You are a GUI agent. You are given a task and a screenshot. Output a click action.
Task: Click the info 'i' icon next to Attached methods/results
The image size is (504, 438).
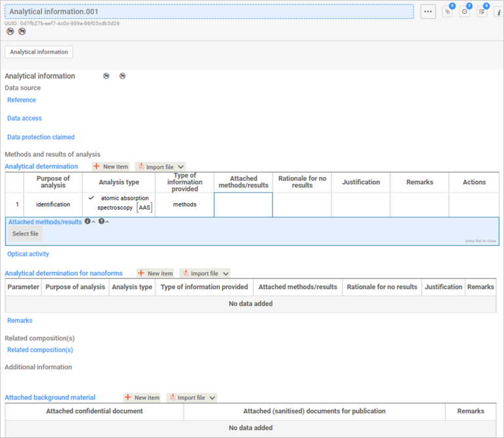pyautogui.click(x=87, y=221)
